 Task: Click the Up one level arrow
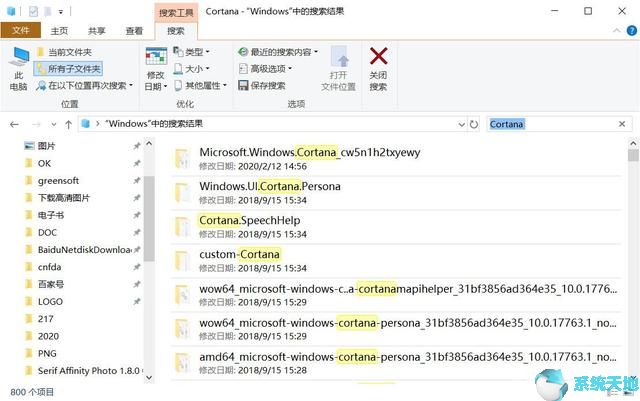(69, 124)
